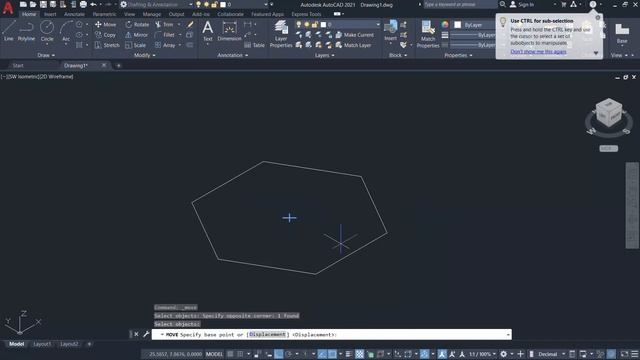Open the Manage ribbon tab

151,14
